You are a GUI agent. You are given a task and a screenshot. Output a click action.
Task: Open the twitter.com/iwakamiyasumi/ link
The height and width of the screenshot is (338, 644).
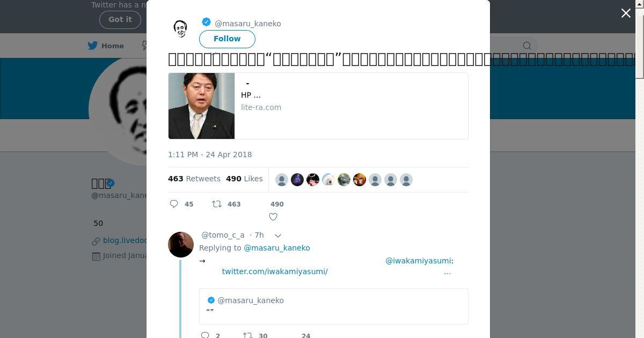[275, 271]
